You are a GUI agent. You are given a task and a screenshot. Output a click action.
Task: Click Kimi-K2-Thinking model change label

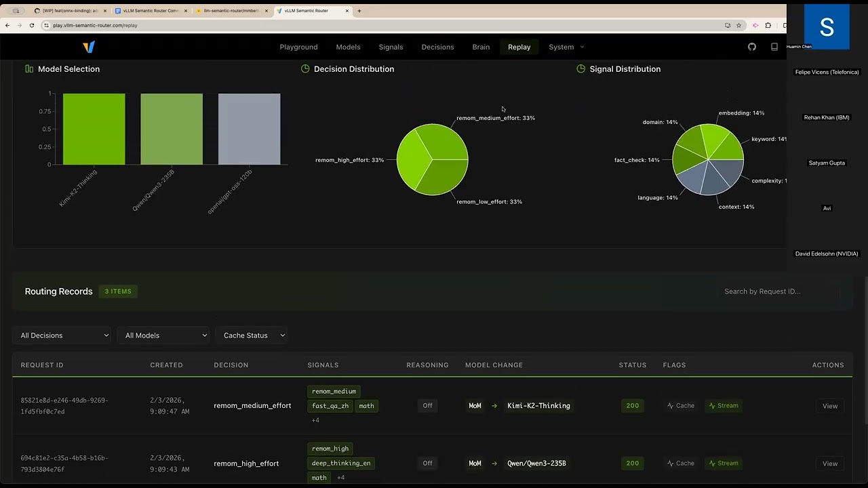click(x=538, y=405)
